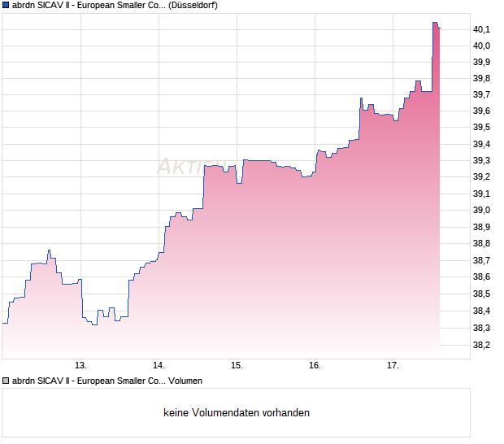Select the 13. date label on the x-axis

[80, 365]
